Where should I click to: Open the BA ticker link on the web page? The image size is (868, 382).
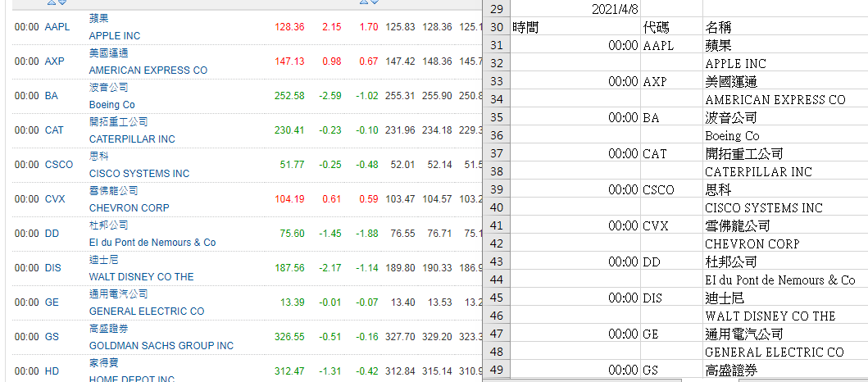51,96
